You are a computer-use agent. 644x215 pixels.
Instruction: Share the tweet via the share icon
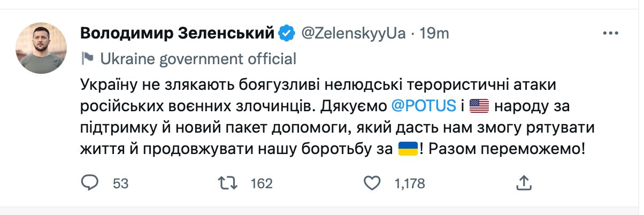[x=525, y=183]
